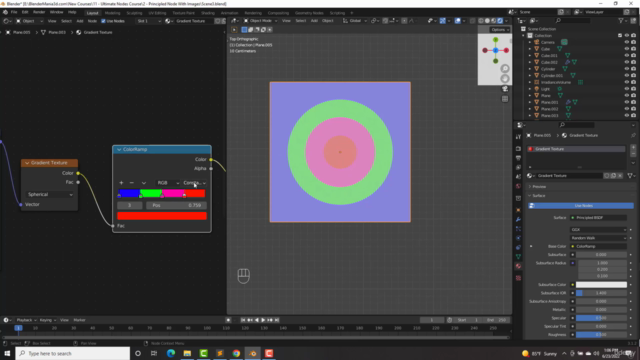Select Solid viewport shading icon
Image resolution: width=640 pixels, height=360 pixels.
pos(487,20)
